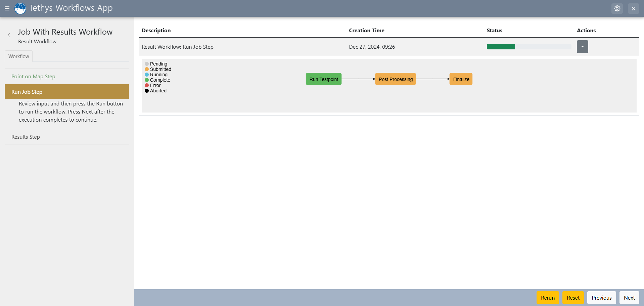
Task: Open the settings gear menu
Action: click(x=617, y=8)
